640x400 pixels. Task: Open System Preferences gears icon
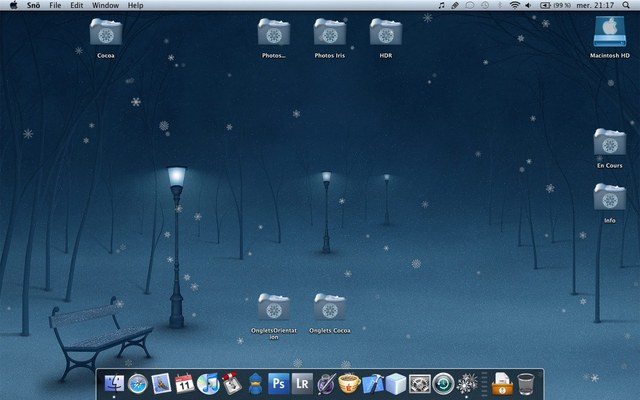(x=420, y=384)
